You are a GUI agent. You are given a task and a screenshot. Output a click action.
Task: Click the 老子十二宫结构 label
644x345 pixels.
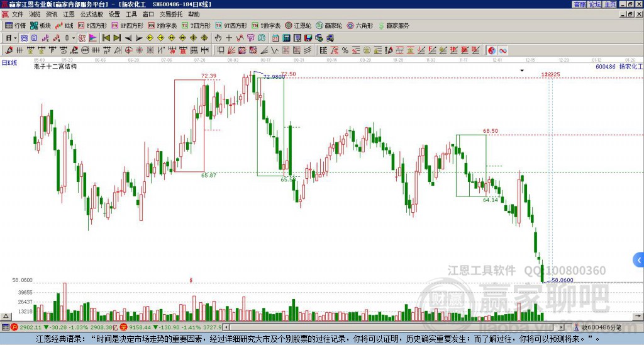(55, 66)
